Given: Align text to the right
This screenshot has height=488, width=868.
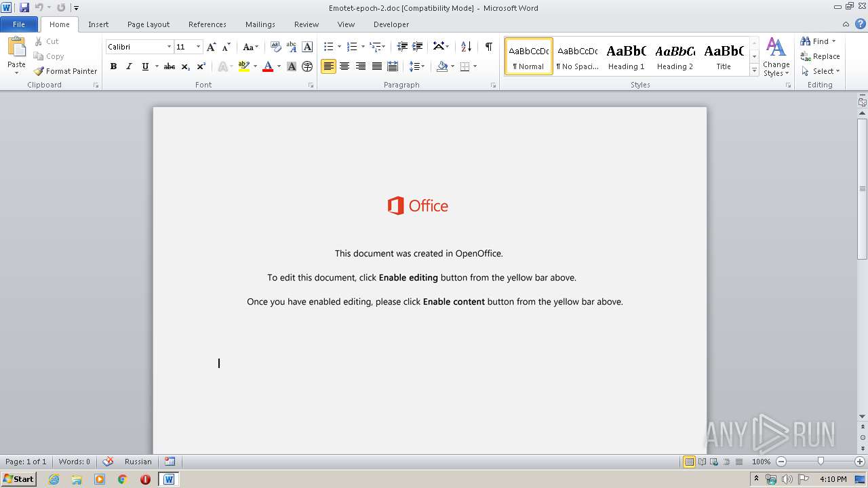Looking at the screenshot, I should pyautogui.click(x=361, y=66).
